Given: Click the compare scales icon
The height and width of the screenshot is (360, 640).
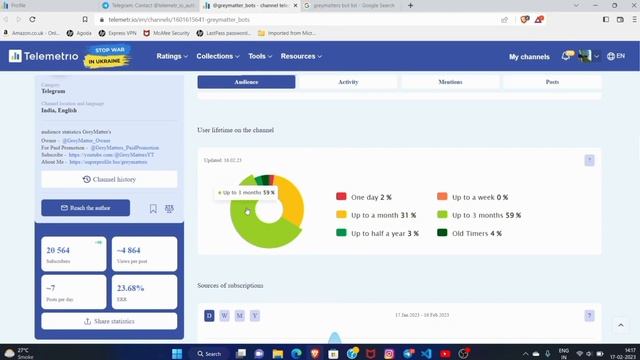Looking at the screenshot, I should 169,209.
